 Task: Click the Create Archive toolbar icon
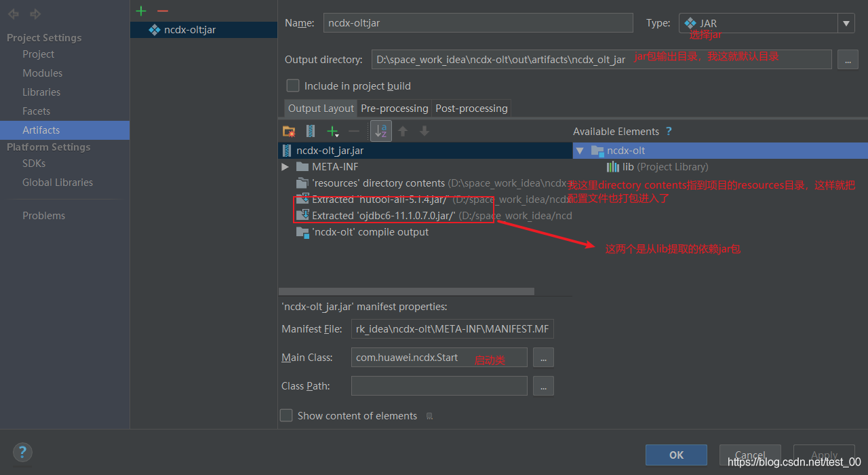(311, 131)
